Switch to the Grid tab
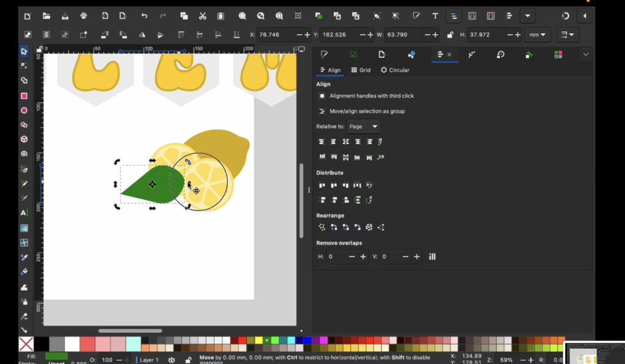 coord(361,70)
